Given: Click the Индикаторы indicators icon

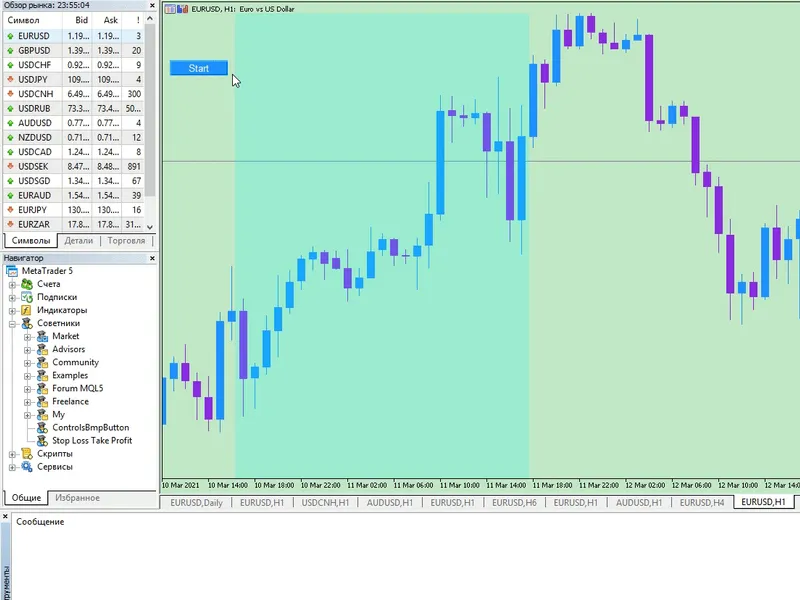Looking at the screenshot, I should point(27,310).
